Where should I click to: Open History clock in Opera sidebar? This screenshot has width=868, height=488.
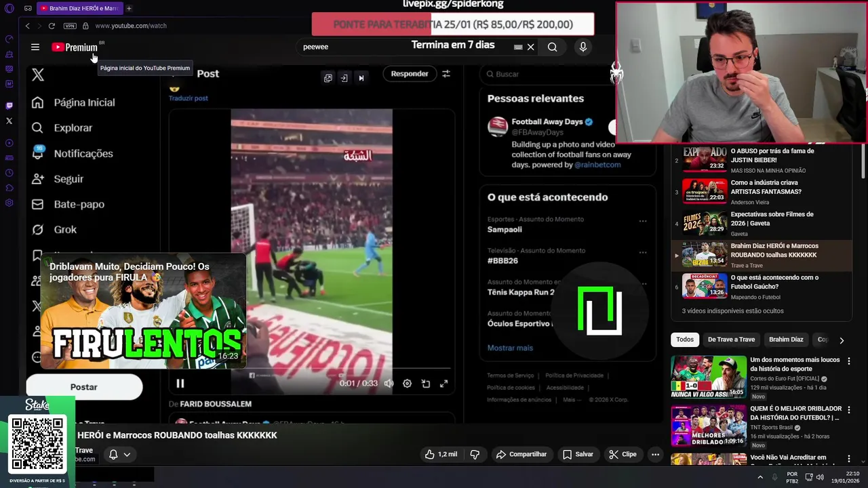pyautogui.click(x=9, y=173)
